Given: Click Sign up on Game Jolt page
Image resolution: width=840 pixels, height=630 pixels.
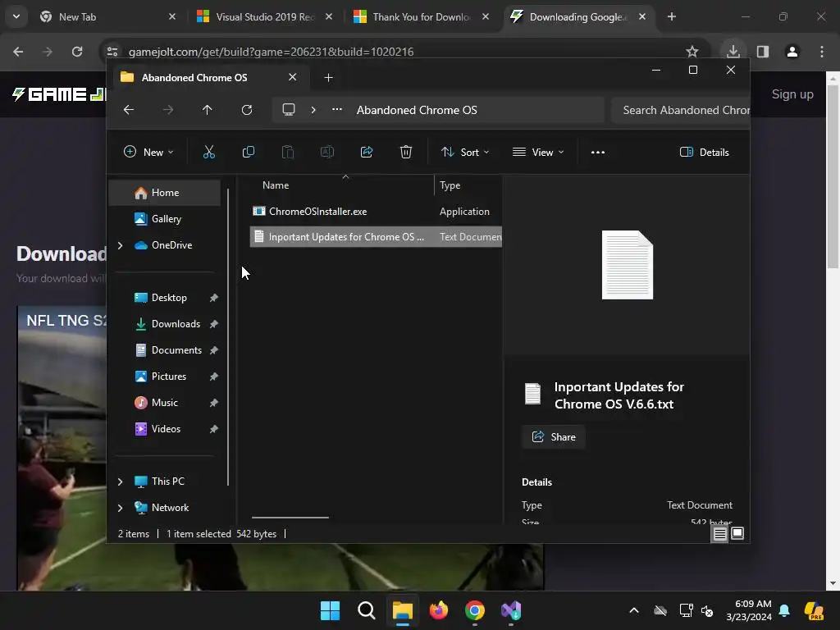Looking at the screenshot, I should pos(792,94).
